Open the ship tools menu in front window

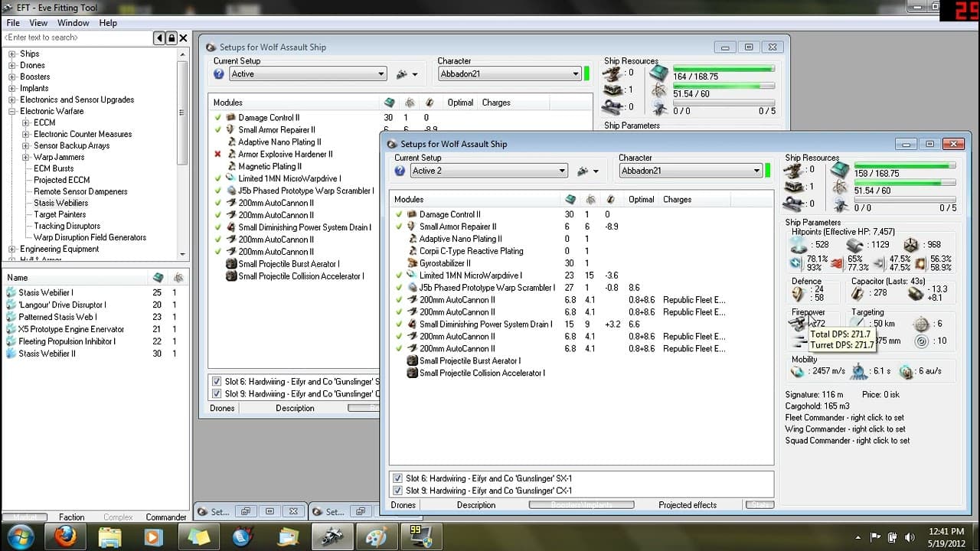[587, 171]
